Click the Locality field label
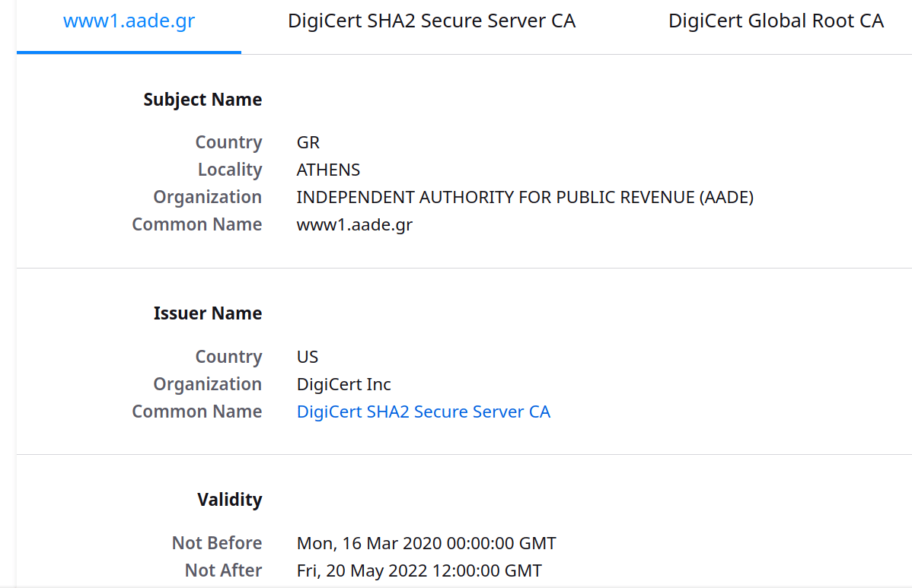This screenshot has width=912, height=588. coord(230,170)
